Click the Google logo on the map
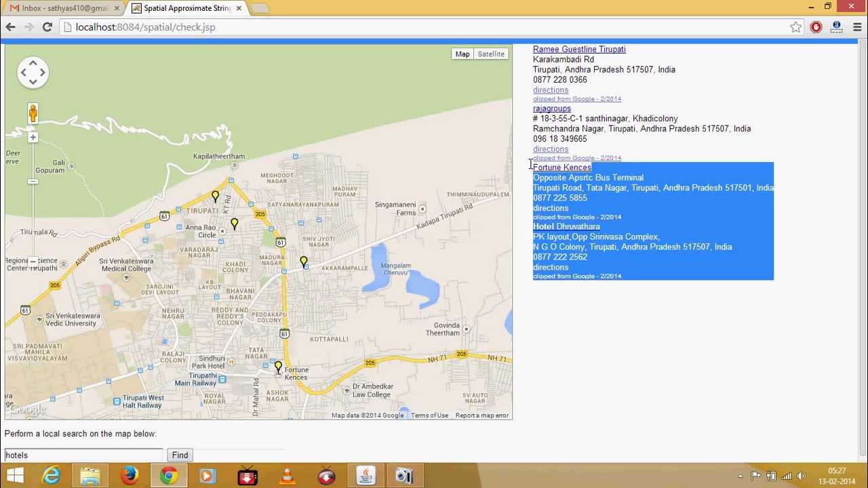The image size is (868, 488). pyautogui.click(x=26, y=409)
